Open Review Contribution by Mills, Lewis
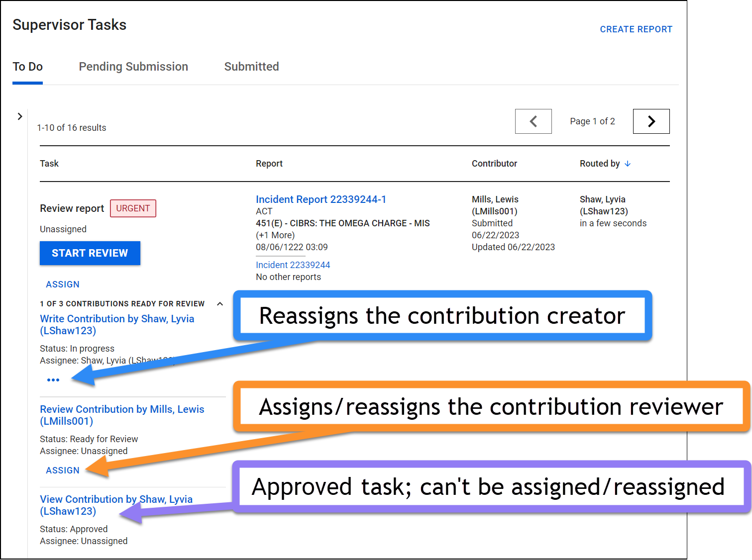This screenshot has height=560, width=752. pyautogui.click(x=122, y=415)
